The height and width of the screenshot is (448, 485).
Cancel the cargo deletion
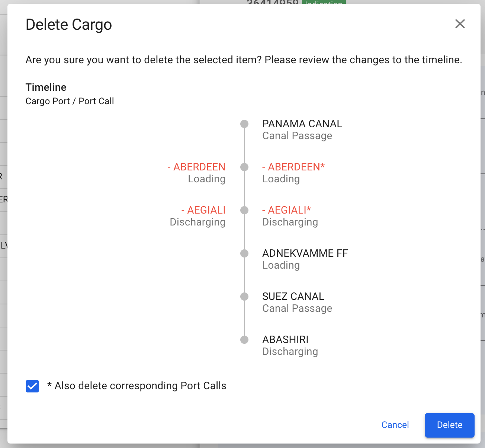tap(395, 425)
